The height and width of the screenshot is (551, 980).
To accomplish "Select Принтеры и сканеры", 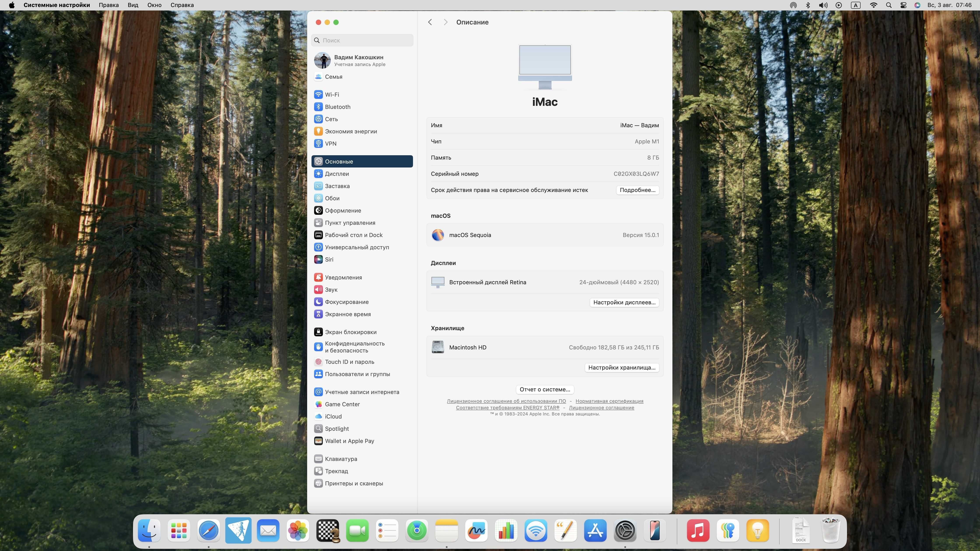I will (362, 483).
